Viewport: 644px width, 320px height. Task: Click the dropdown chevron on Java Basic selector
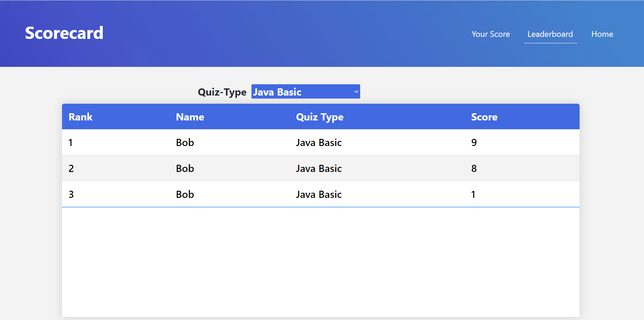click(x=355, y=91)
